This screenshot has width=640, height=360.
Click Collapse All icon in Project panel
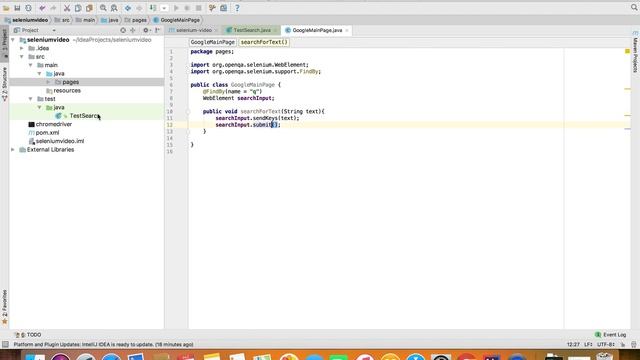[133, 30]
